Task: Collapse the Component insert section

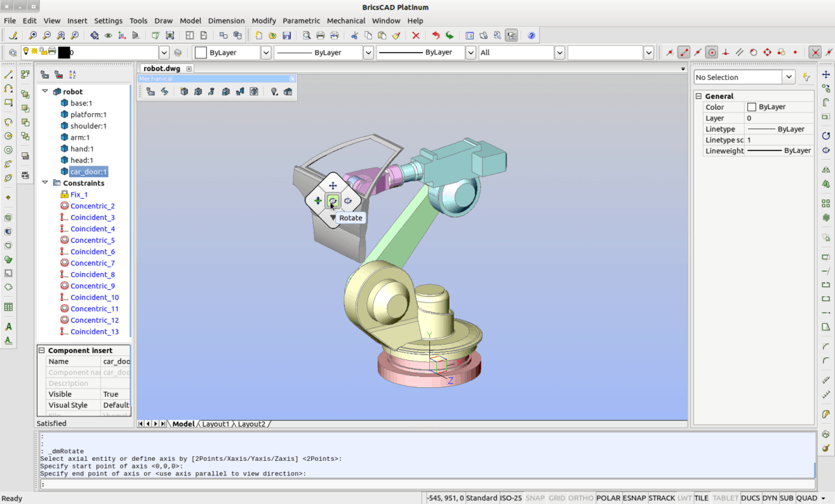Action: click(41, 350)
